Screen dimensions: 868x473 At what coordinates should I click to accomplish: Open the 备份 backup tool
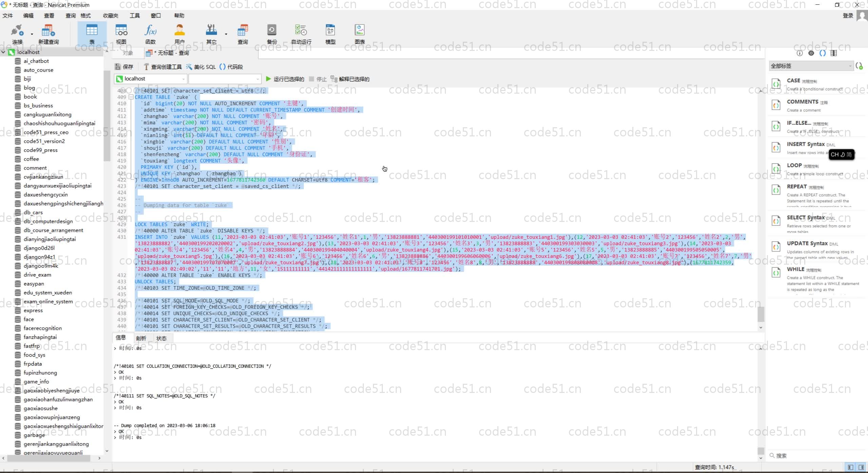pyautogui.click(x=272, y=34)
